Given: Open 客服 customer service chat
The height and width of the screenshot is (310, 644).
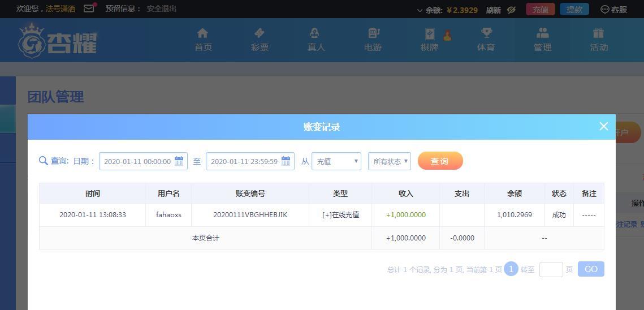Looking at the screenshot, I should tap(614, 10).
